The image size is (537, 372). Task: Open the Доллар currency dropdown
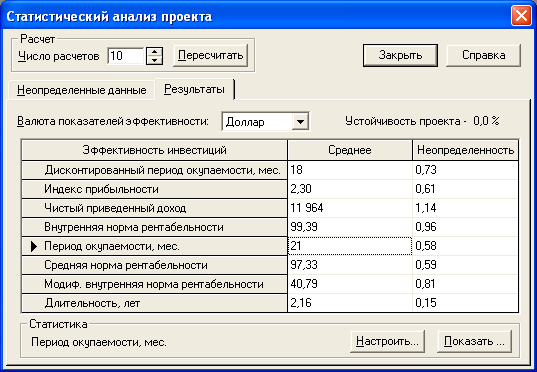[300, 121]
